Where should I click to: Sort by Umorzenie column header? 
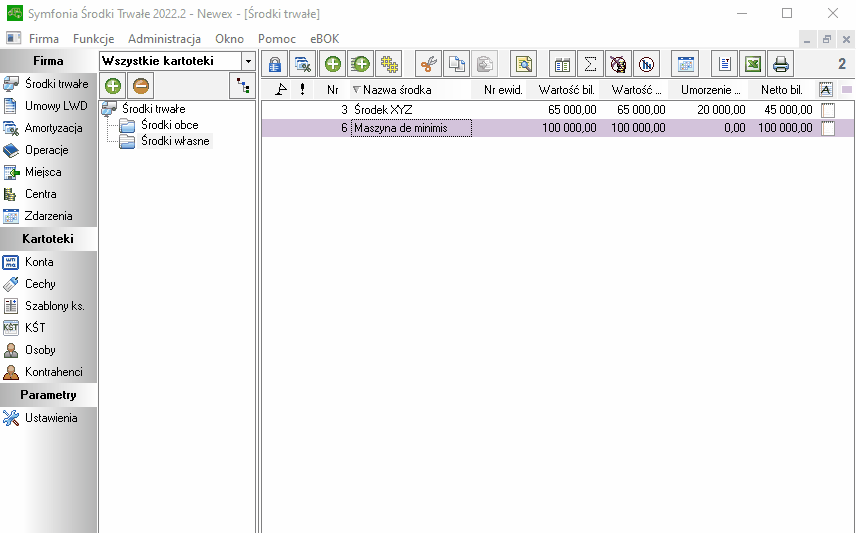(710, 90)
